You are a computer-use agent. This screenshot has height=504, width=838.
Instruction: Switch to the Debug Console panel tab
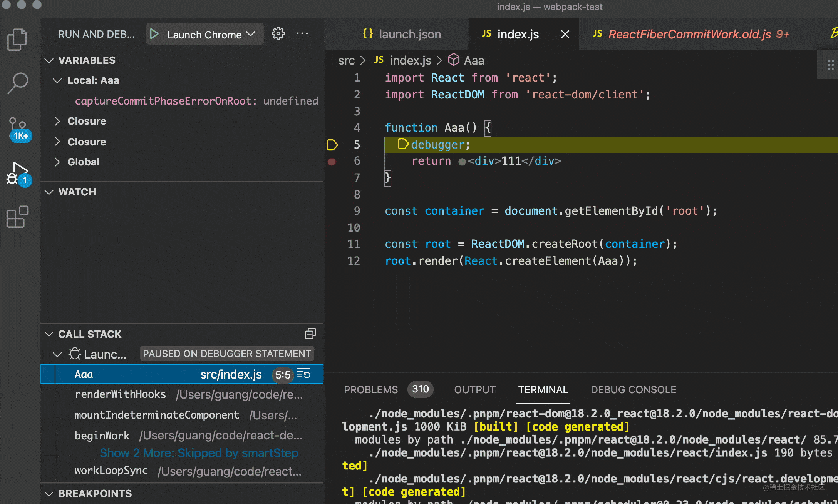(x=633, y=390)
